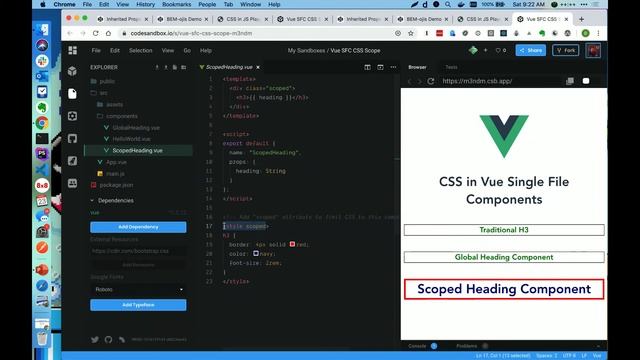Open the editor more options ellipsis
The image size is (640, 360).
393,67
